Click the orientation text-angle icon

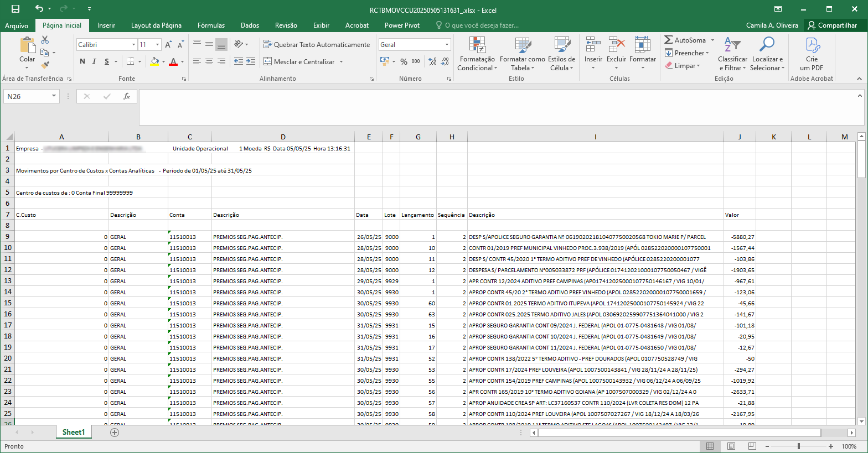point(239,44)
